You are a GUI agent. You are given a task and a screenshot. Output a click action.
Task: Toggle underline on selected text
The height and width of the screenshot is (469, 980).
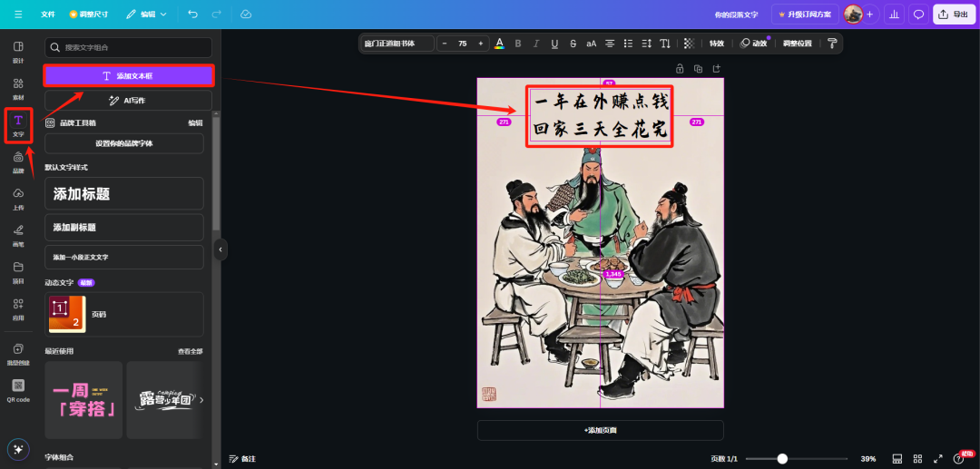(x=554, y=44)
